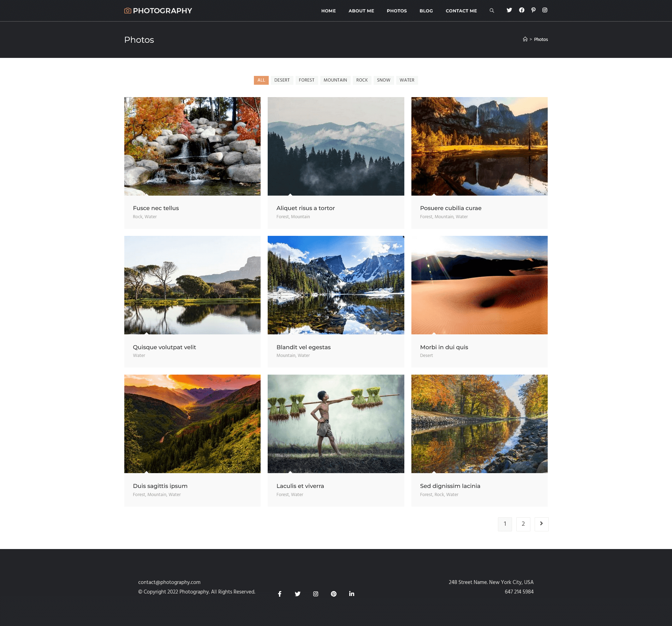Click the home breadcrumb icon
Viewport: 672px width, 626px height.
(525, 39)
